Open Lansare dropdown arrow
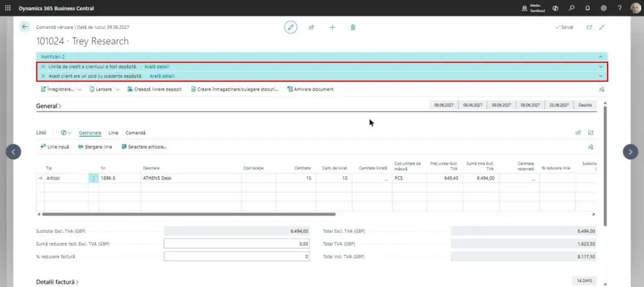The width and height of the screenshot is (644, 287). (x=118, y=89)
